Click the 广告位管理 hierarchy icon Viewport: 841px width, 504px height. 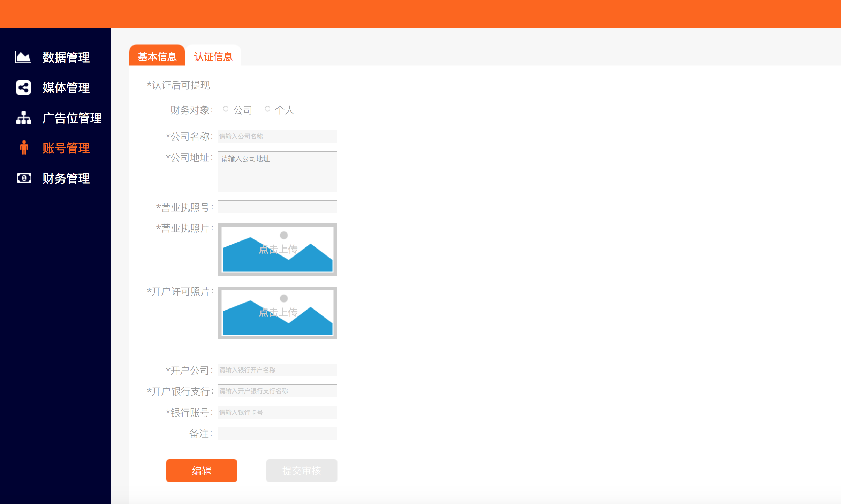(x=23, y=118)
